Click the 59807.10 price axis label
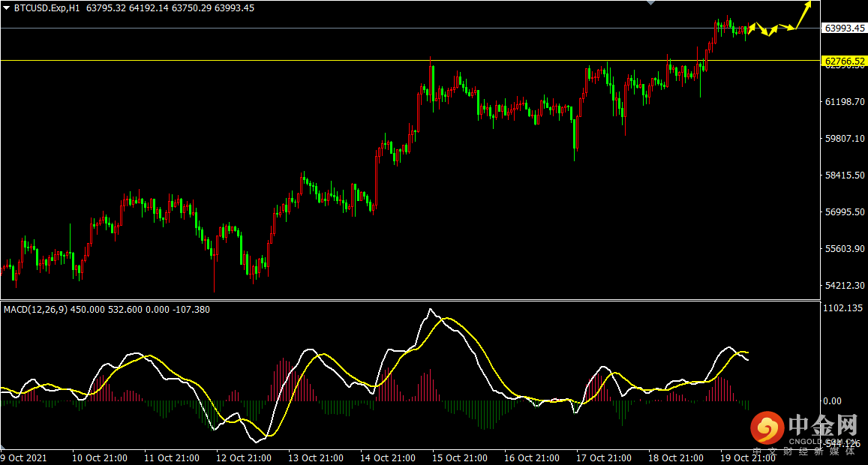The image size is (868, 465). point(845,139)
